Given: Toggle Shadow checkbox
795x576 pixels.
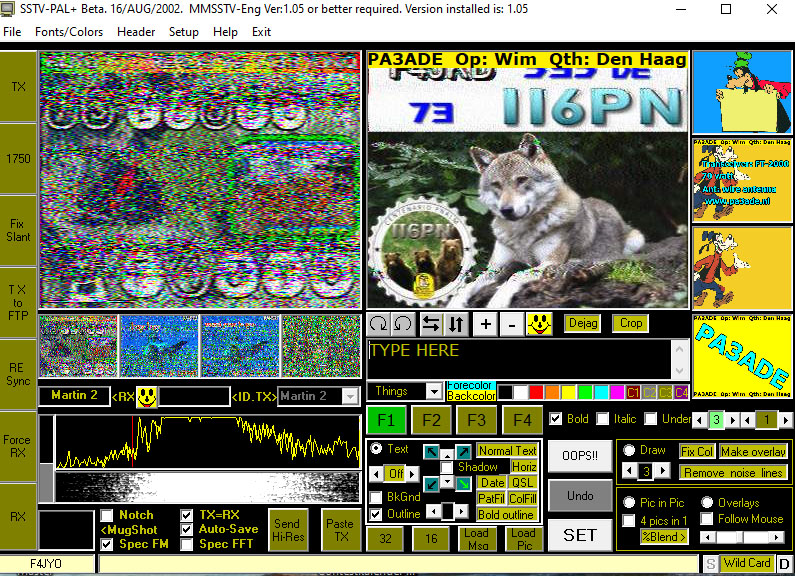Looking at the screenshot, I should pos(447,467).
